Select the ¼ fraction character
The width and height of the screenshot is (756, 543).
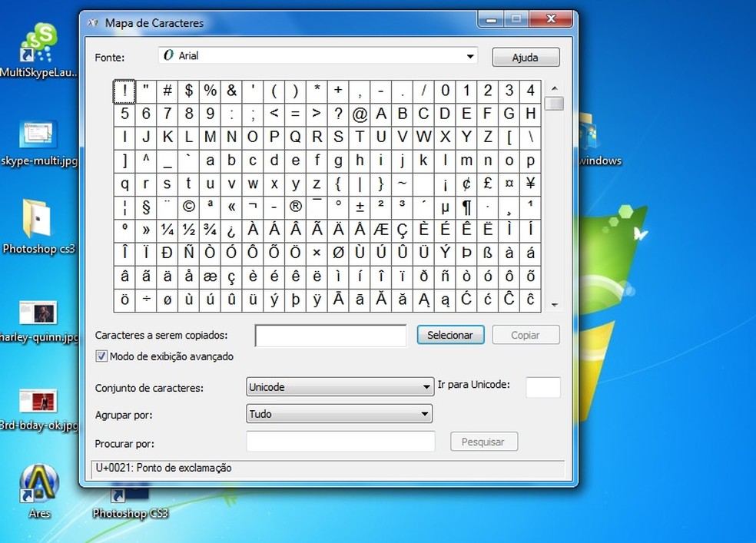tap(167, 230)
